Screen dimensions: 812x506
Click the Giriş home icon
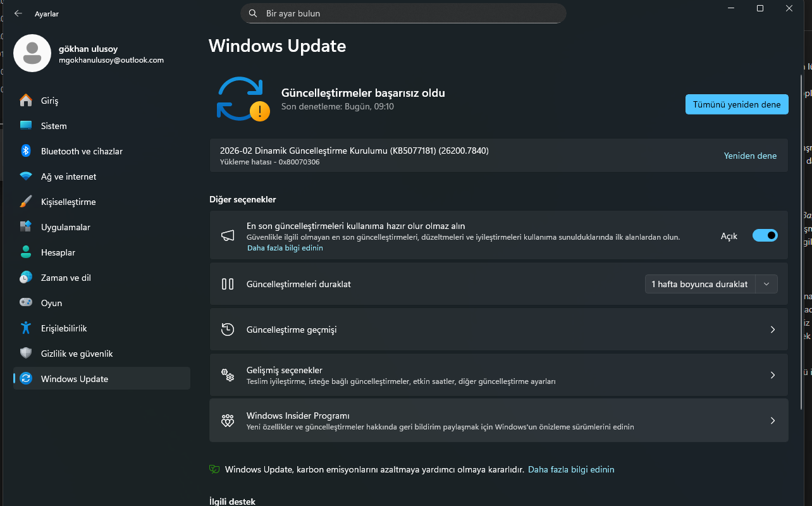26,101
